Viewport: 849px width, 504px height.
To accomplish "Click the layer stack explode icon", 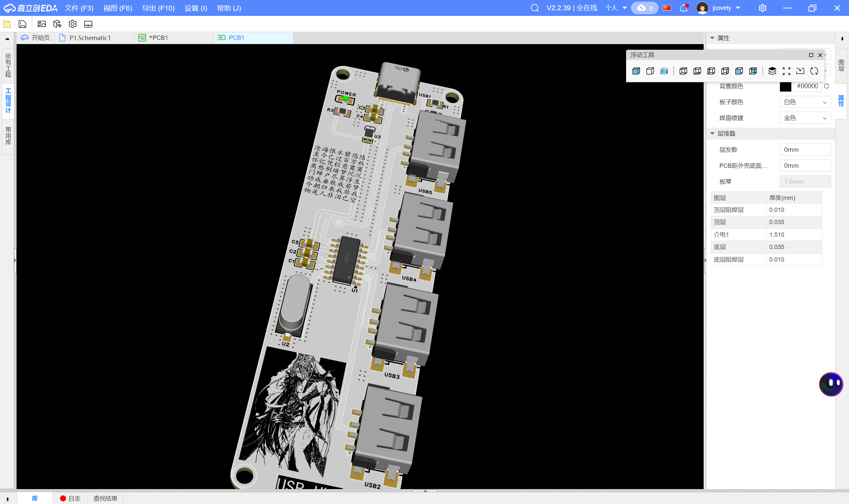I will [772, 71].
